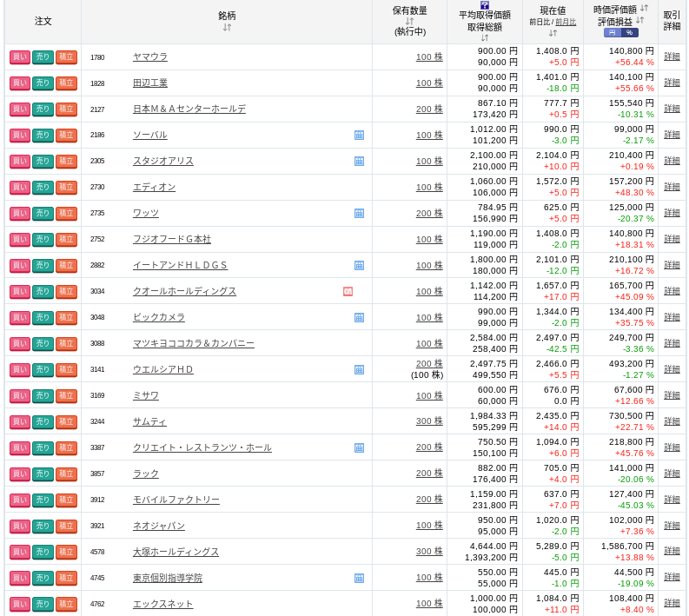
Task: Open the calendar icon for スタジオアリス
Action: pyautogui.click(x=359, y=161)
